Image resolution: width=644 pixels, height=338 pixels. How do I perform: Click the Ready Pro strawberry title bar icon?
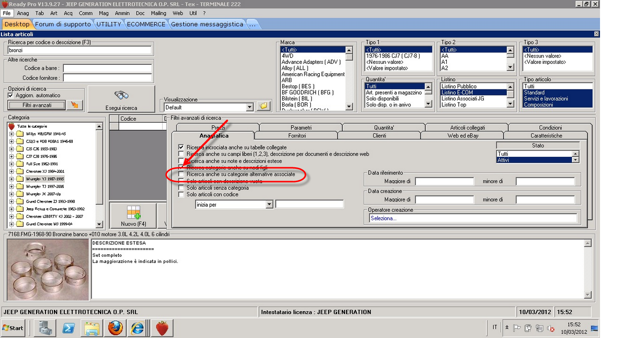pos(4,4)
